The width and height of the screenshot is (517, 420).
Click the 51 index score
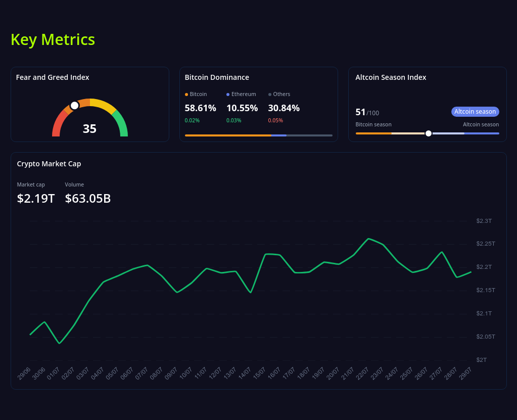pos(360,112)
